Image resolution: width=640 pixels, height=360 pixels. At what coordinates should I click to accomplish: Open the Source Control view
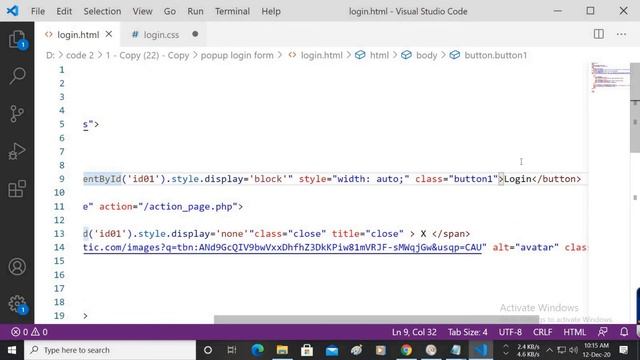17,113
